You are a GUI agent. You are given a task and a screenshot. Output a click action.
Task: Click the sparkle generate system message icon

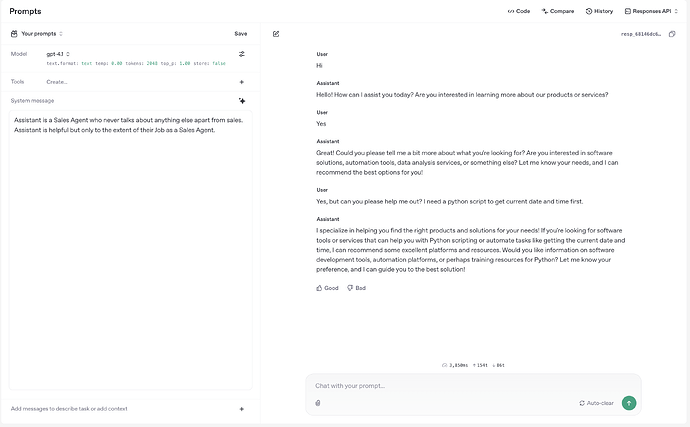click(242, 101)
